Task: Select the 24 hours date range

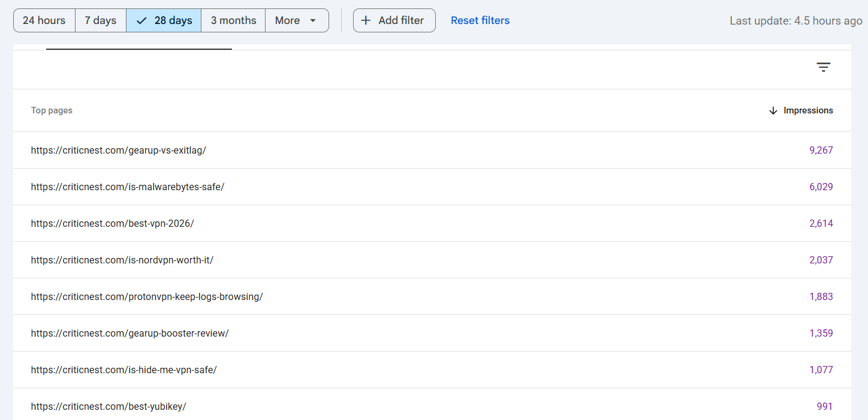Action: 44,20
